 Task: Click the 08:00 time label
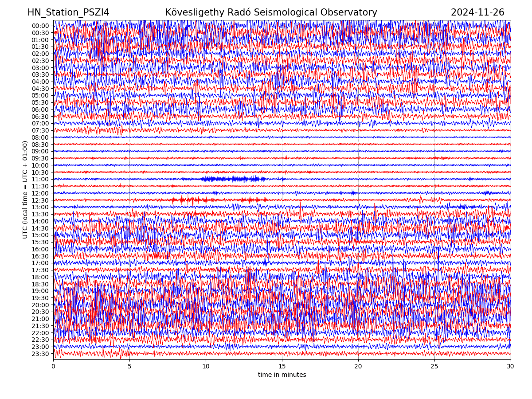tap(40, 137)
